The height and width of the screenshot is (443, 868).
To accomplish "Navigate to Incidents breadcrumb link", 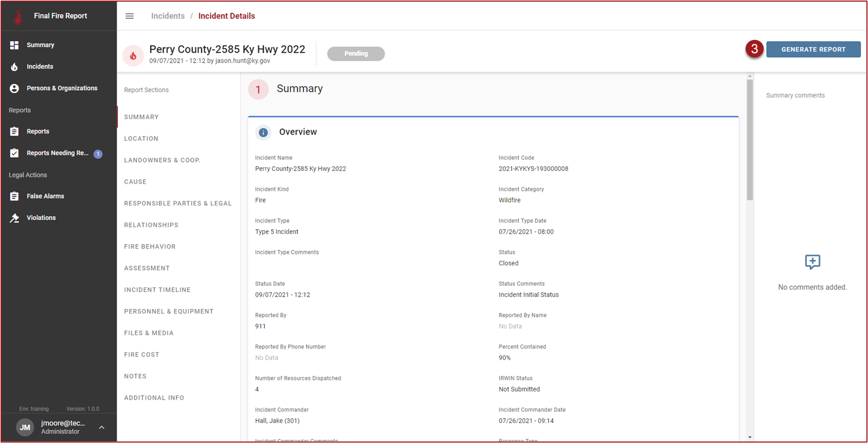I will (x=168, y=16).
